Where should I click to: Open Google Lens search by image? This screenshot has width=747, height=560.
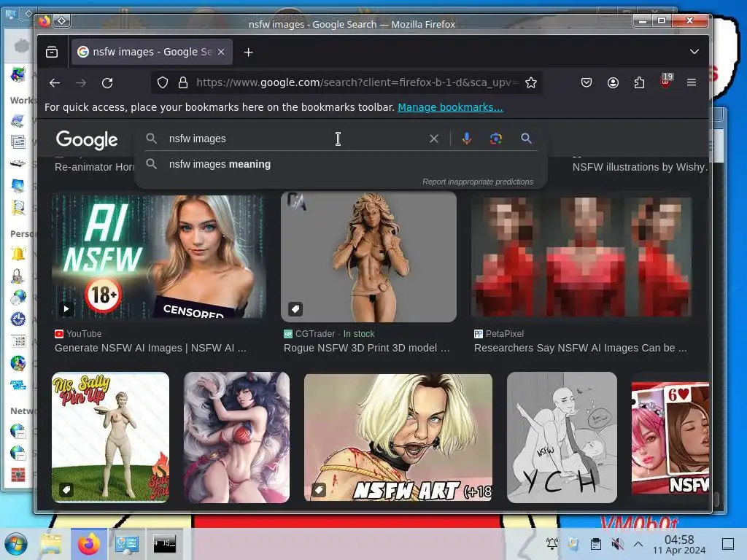[496, 139]
